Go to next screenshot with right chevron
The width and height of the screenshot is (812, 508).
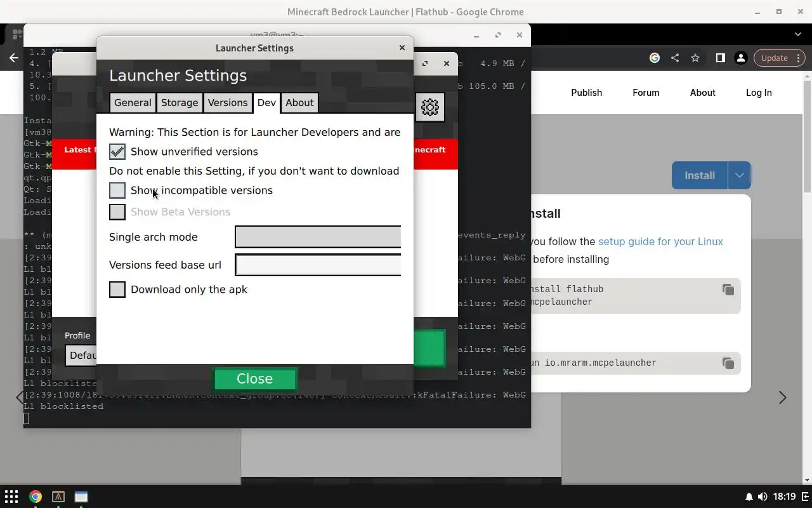[782, 398]
